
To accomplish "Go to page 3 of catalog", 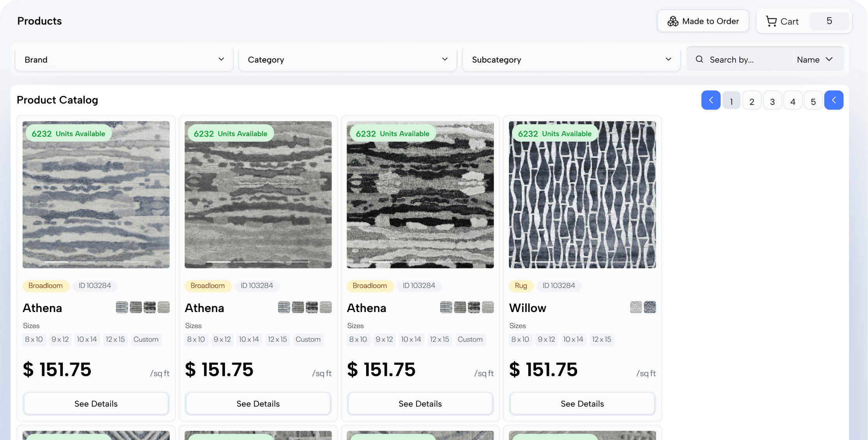I will click(x=772, y=101).
